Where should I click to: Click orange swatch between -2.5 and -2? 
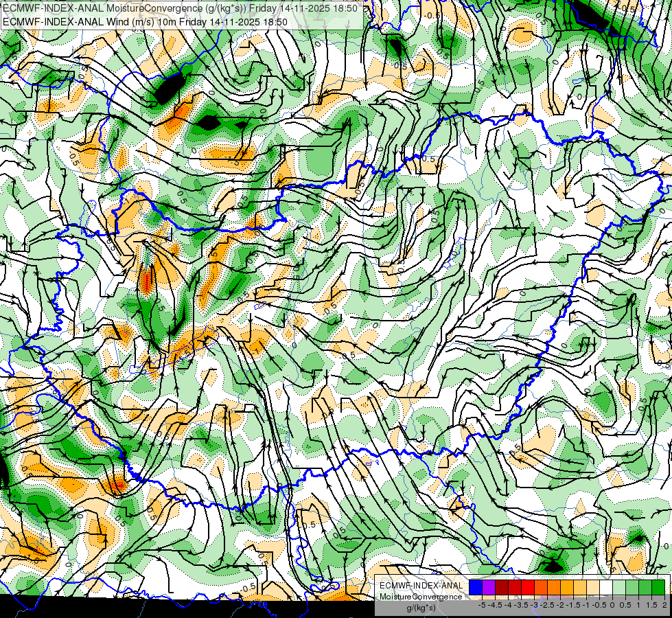click(554, 588)
